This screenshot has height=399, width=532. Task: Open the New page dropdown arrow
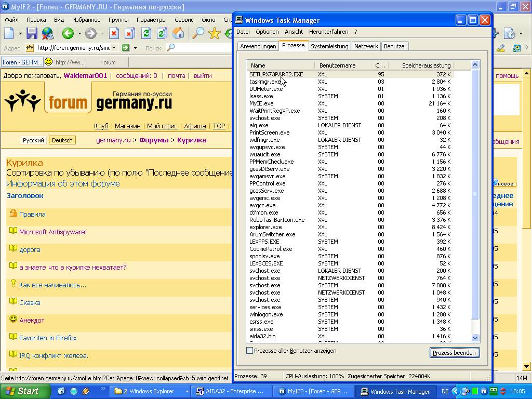[20, 34]
